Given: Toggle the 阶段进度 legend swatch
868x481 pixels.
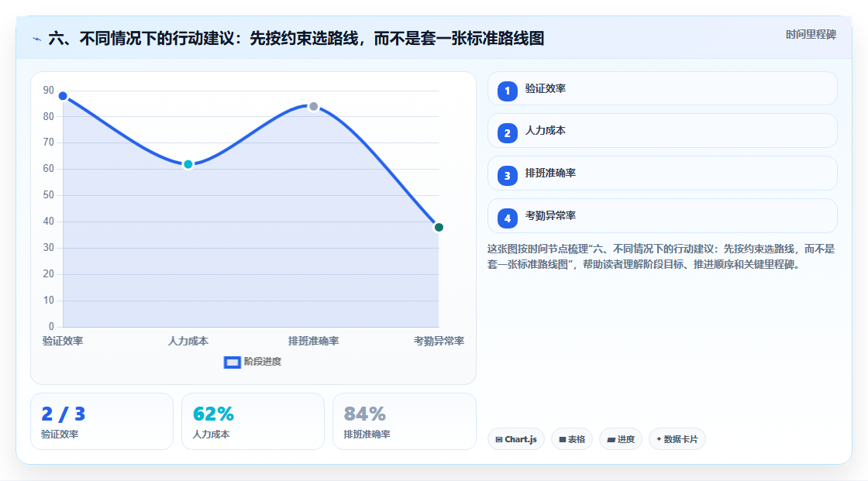Looking at the screenshot, I should (232, 362).
